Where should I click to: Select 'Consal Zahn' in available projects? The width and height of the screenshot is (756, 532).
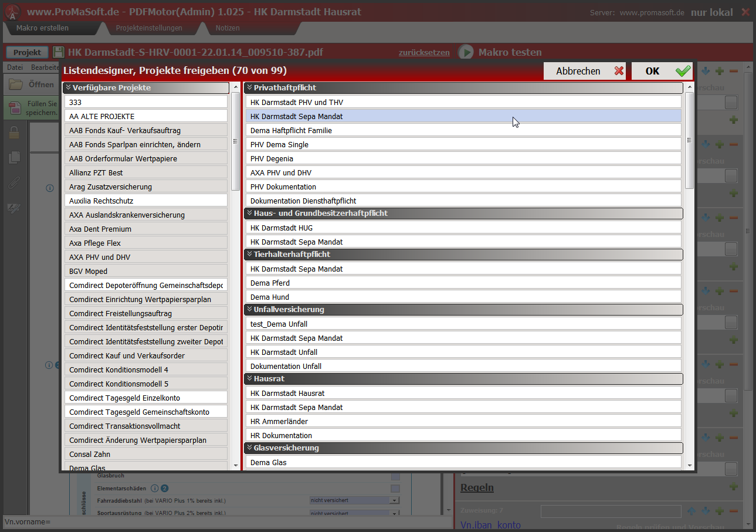click(146, 454)
